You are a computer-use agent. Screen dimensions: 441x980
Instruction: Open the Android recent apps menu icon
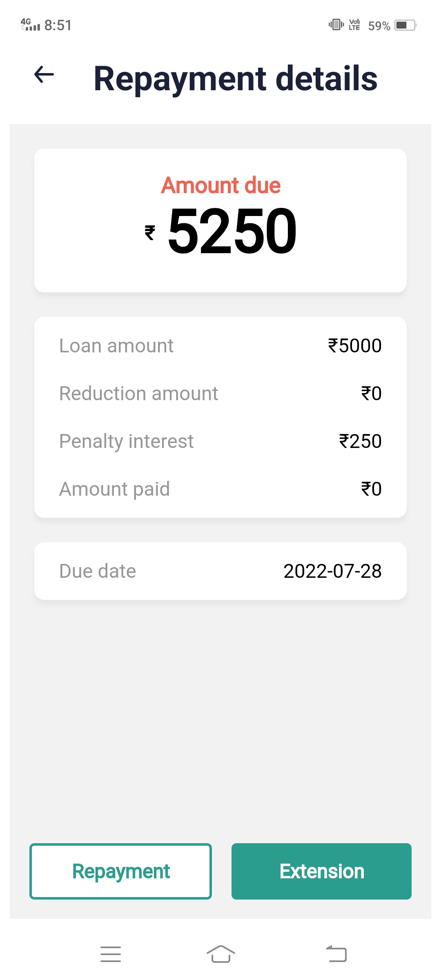point(111,954)
